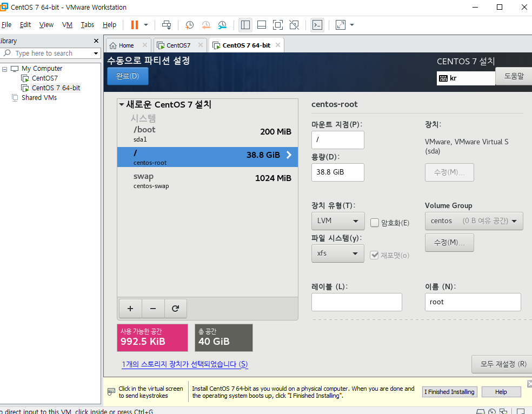532x414 pixels.
Task: Select CentOS 7 64-bit in library tree
Action: (56, 88)
